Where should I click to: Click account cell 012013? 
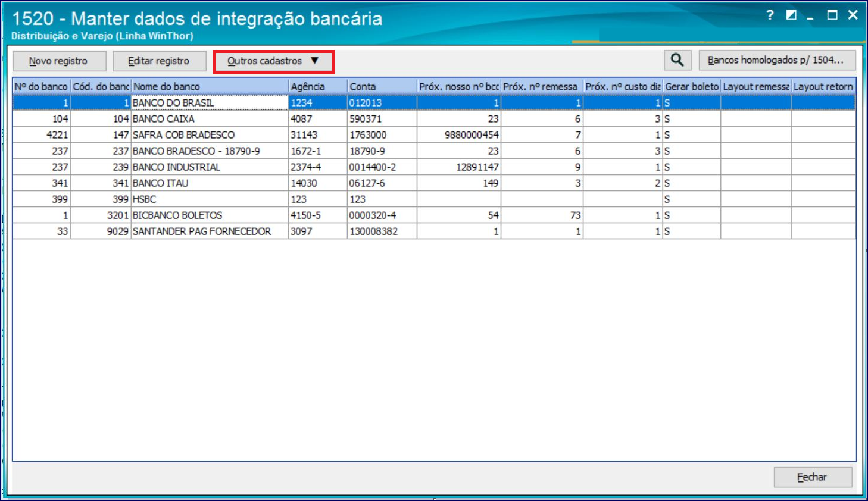point(382,103)
